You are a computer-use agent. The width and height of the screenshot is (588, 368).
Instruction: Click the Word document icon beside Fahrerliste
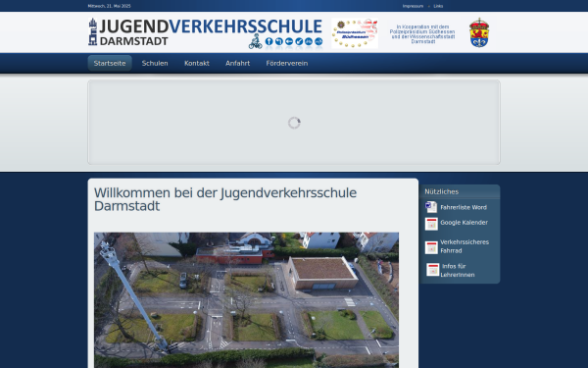(431, 207)
